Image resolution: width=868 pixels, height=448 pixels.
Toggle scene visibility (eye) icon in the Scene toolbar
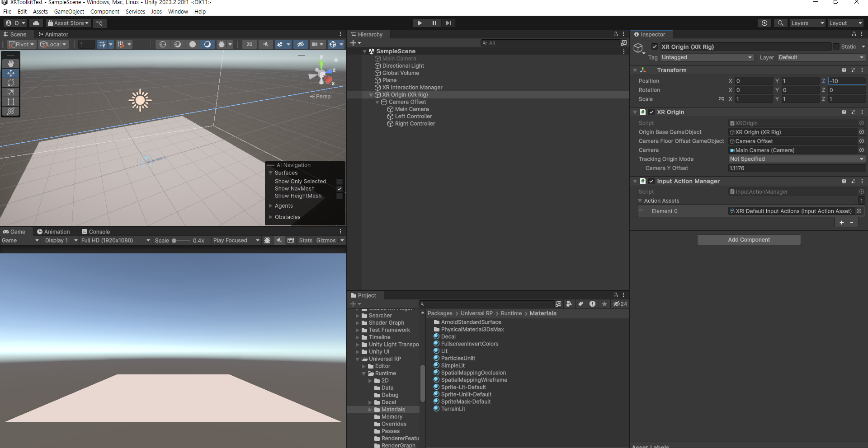(300, 44)
